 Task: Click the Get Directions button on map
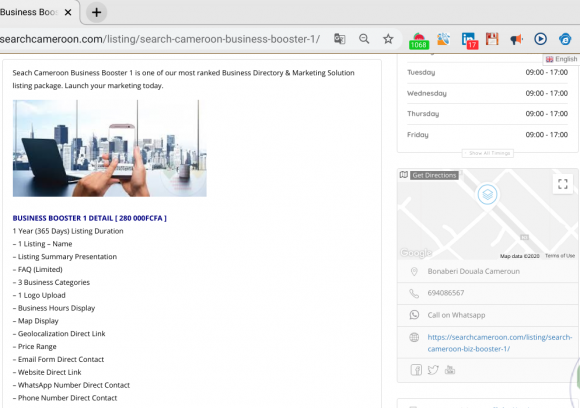pos(434,175)
